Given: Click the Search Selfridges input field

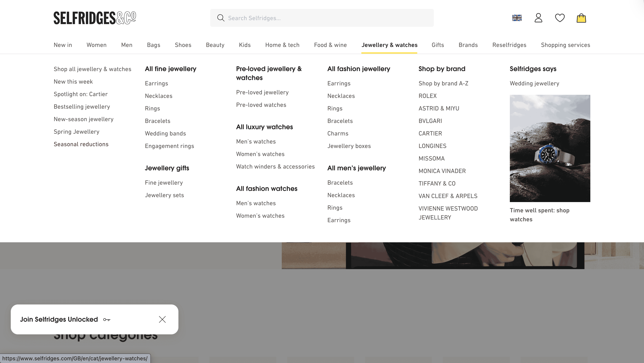Looking at the screenshot, I should click(x=325, y=18).
